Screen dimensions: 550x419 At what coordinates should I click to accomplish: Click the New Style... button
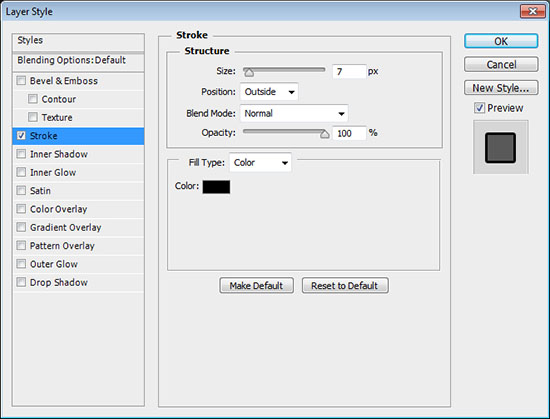(x=501, y=88)
